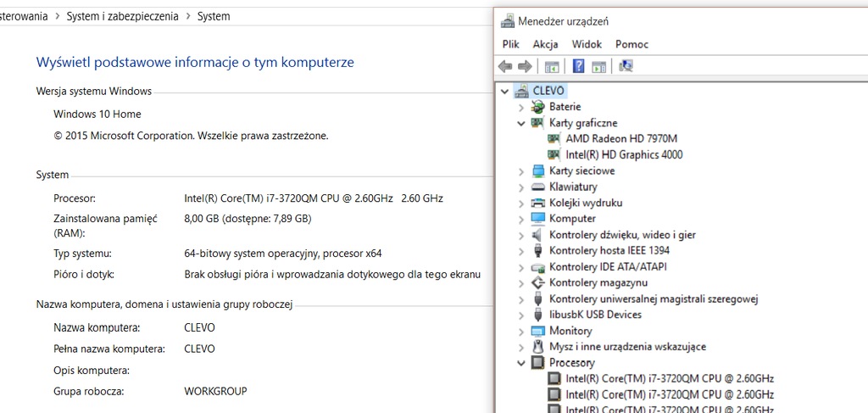Open the Widok menu
868x413 pixels.
[587, 44]
